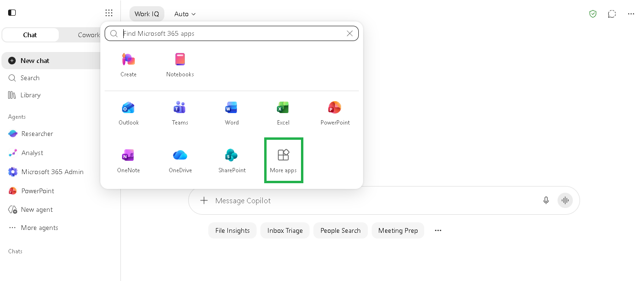Start dictation with the microphone icon
Viewport: 644px width, 281px height.
click(x=546, y=200)
